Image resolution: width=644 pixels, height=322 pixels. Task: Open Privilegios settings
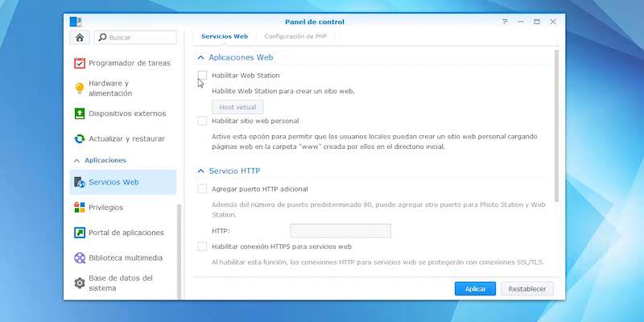[123, 208]
